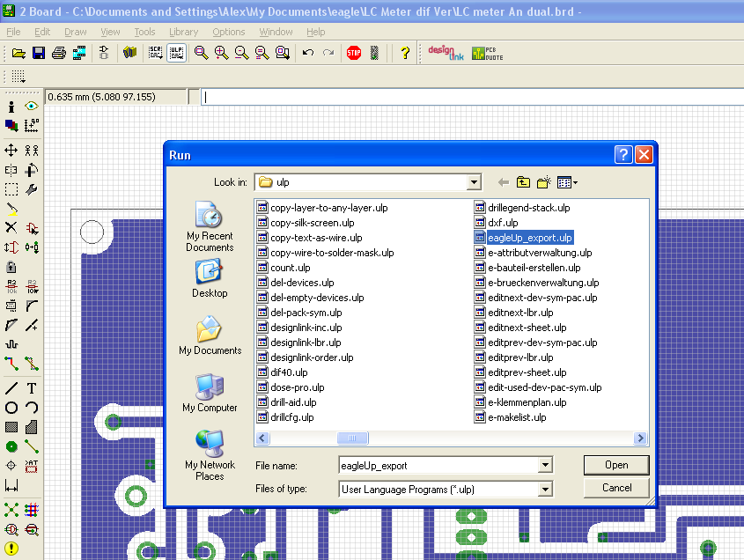Viewport: 744px width, 560px height.
Task: Click the Up One Level folder icon
Action: click(x=523, y=182)
